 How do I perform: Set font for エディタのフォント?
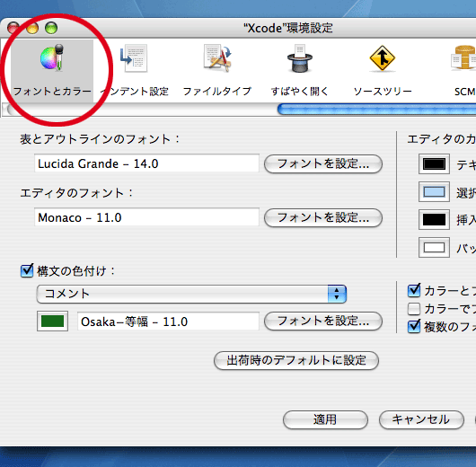point(323,217)
